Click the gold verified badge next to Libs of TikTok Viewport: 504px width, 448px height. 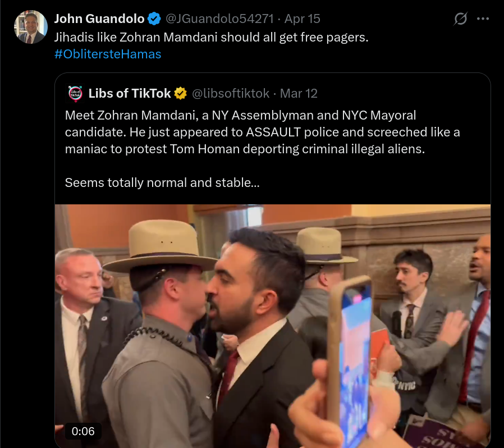pyautogui.click(x=180, y=94)
